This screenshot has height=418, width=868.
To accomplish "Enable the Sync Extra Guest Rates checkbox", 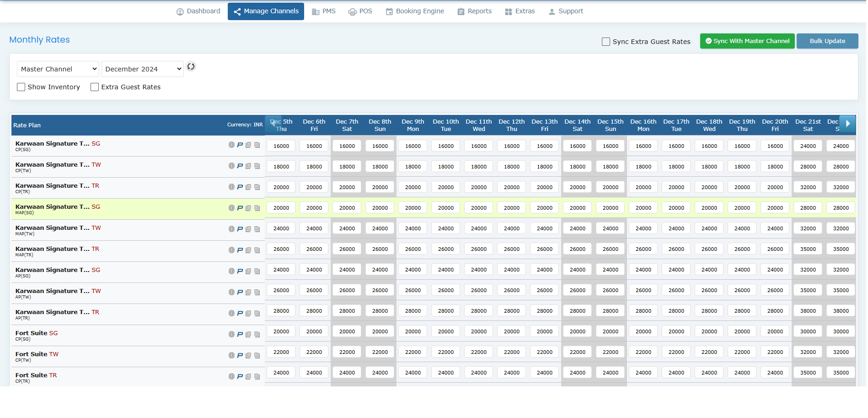I will pos(605,41).
